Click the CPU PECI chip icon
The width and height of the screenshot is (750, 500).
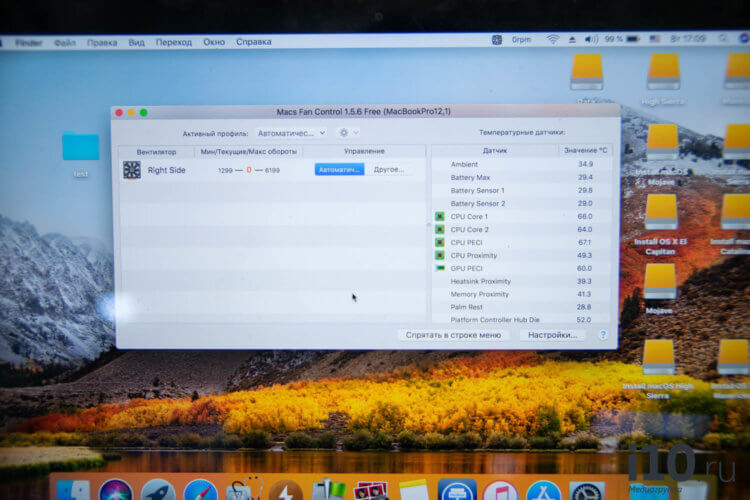440,242
